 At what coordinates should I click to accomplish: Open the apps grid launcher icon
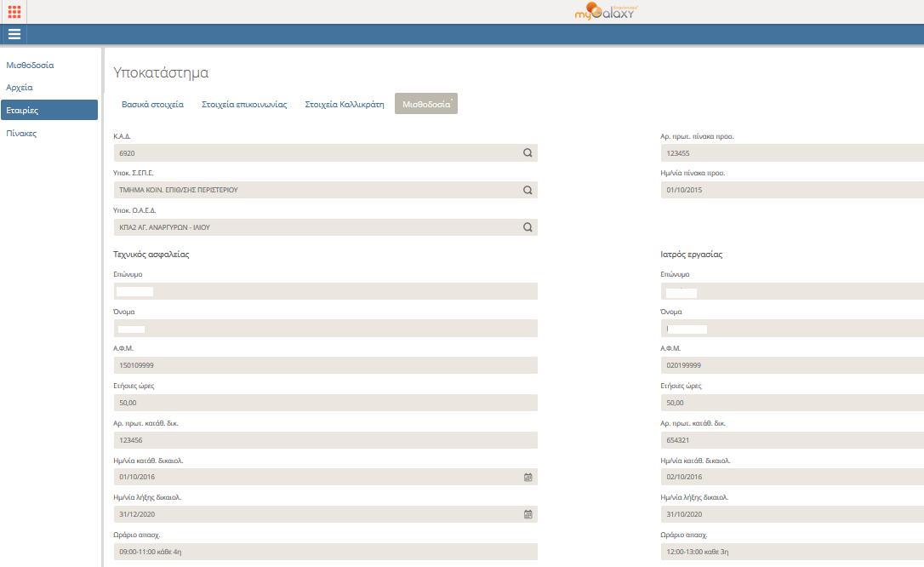[x=14, y=11]
